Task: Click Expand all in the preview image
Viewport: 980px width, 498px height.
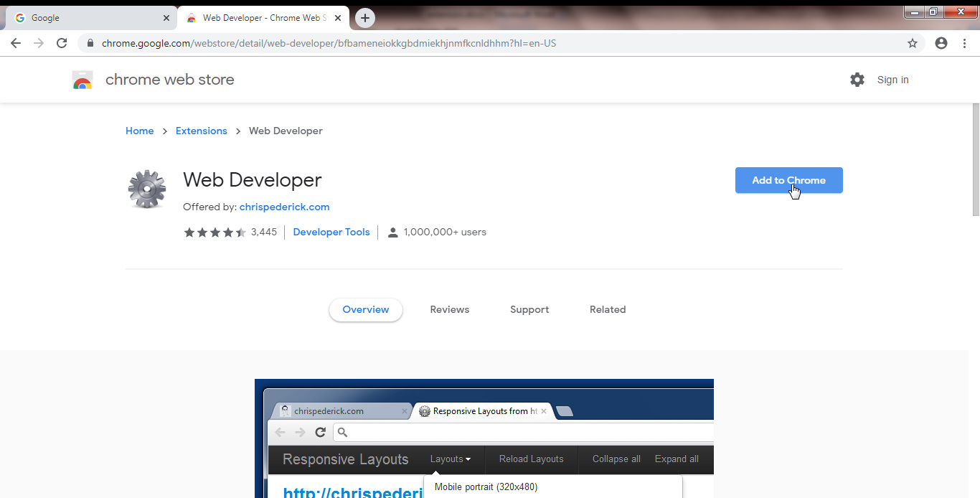Action: coord(677,459)
